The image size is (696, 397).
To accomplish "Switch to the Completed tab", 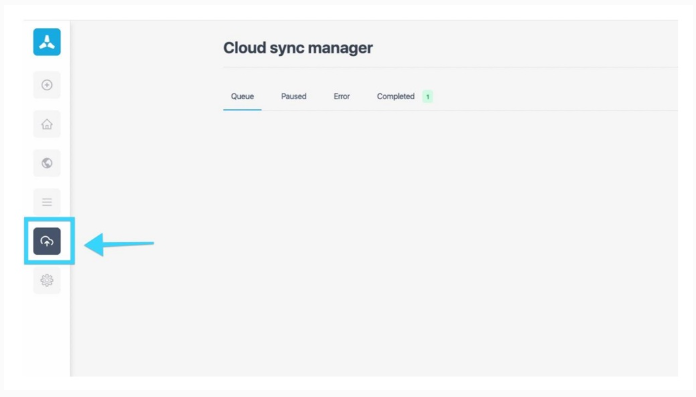I will 395,96.
